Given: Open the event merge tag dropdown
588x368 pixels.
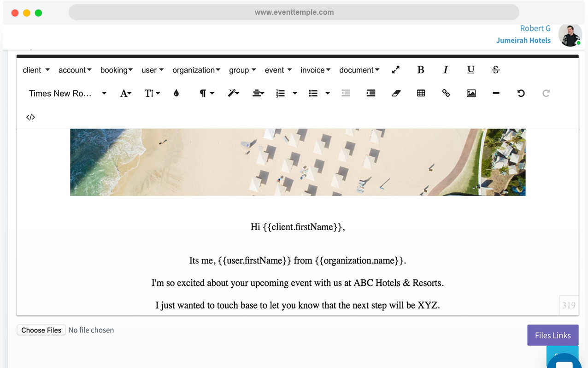Looking at the screenshot, I should pyautogui.click(x=278, y=70).
